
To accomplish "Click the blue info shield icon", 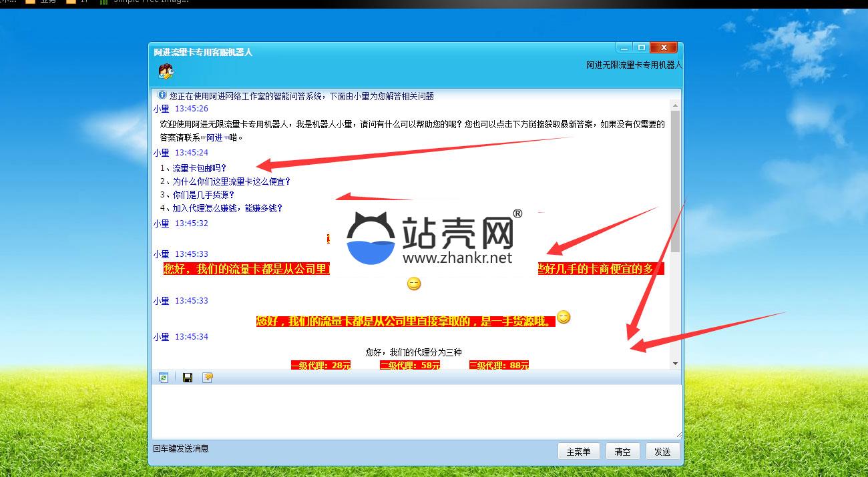I will point(162,95).
